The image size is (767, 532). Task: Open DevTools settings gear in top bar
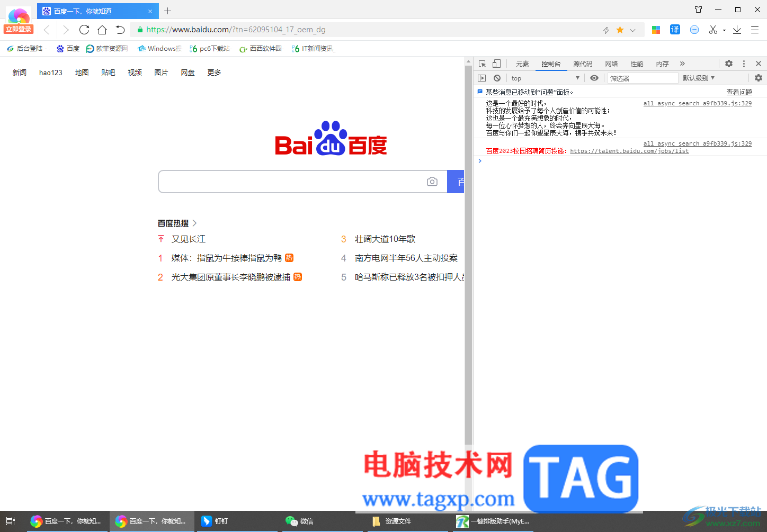(729, 64)
